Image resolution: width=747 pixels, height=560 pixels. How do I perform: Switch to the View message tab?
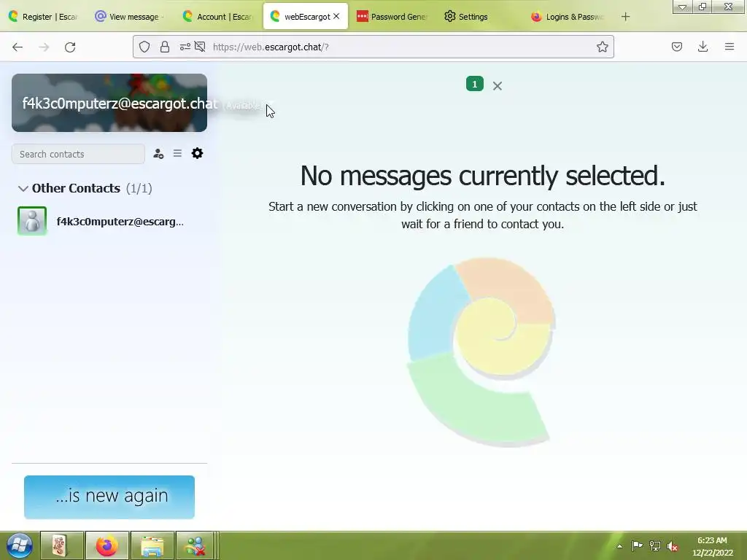130,17
